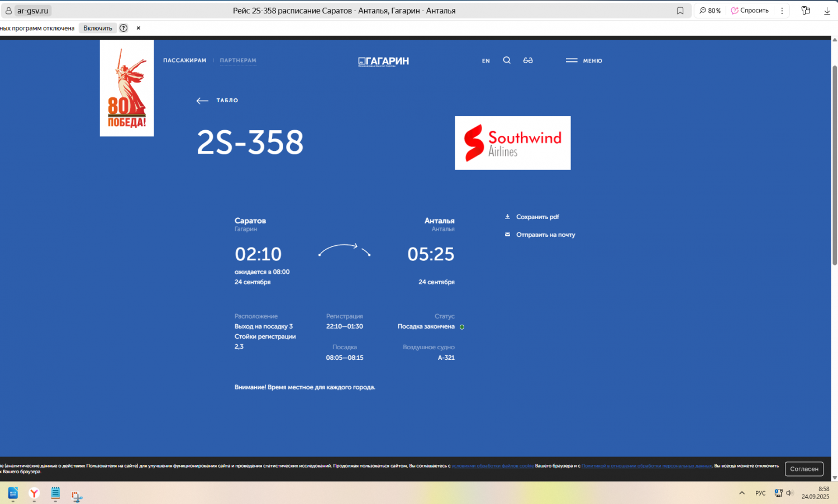Bookmark this page using the bookmark icon
Screen dimensions: 838x504
point(680,11)
